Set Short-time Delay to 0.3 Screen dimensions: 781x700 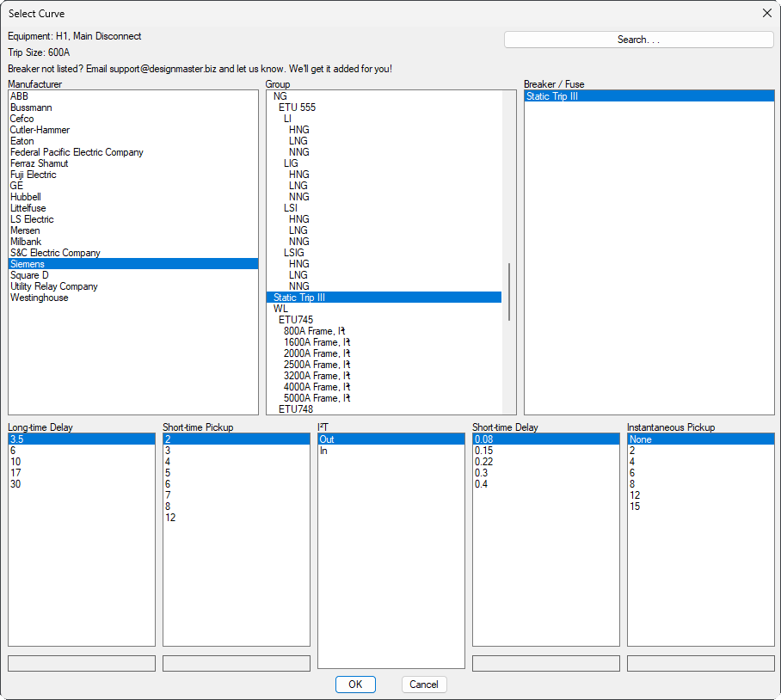[546, 473]
